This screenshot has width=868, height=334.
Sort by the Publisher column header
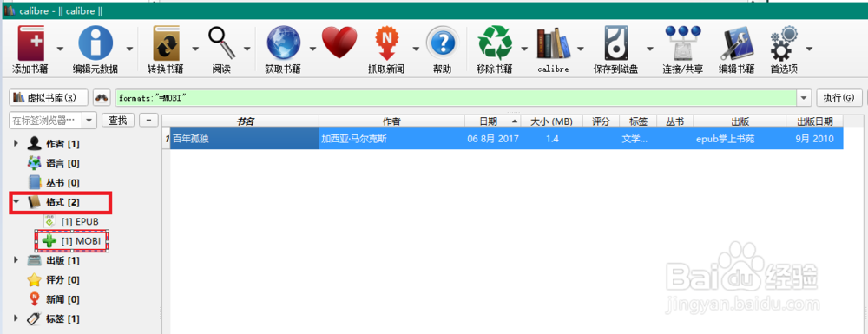coord(740,121)
